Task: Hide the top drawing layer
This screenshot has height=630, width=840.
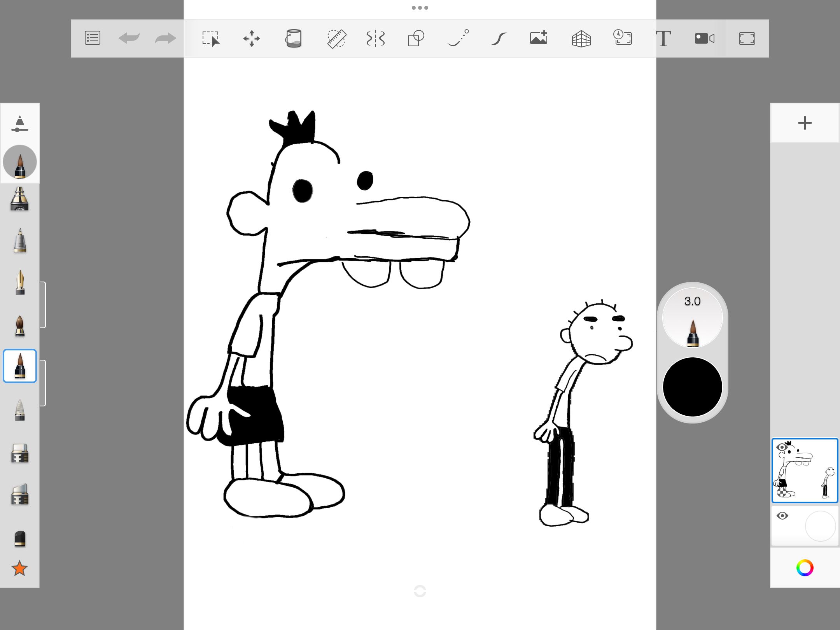Action: coord(782,447)
